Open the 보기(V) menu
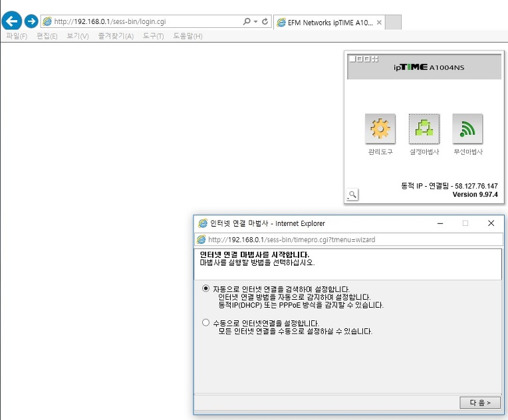 pyautogui.click(x=78, y=36)
